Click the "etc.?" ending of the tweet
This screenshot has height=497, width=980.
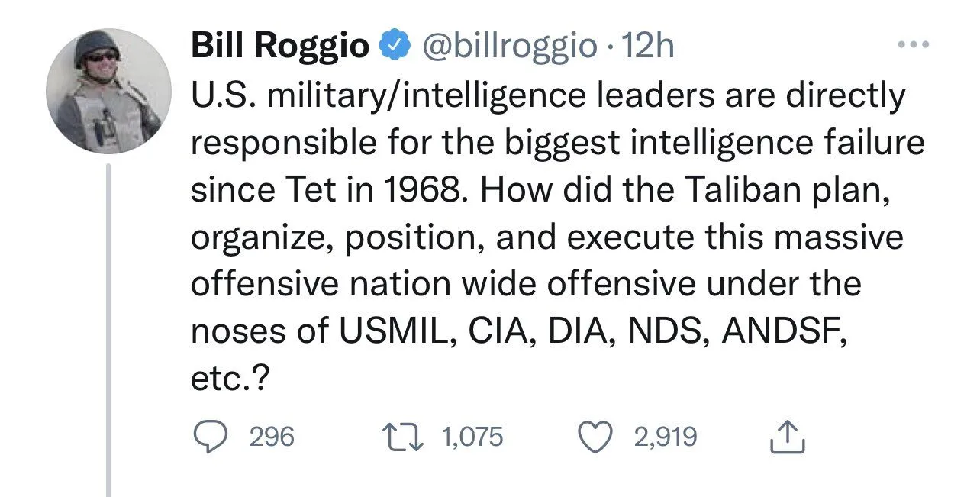229,377
